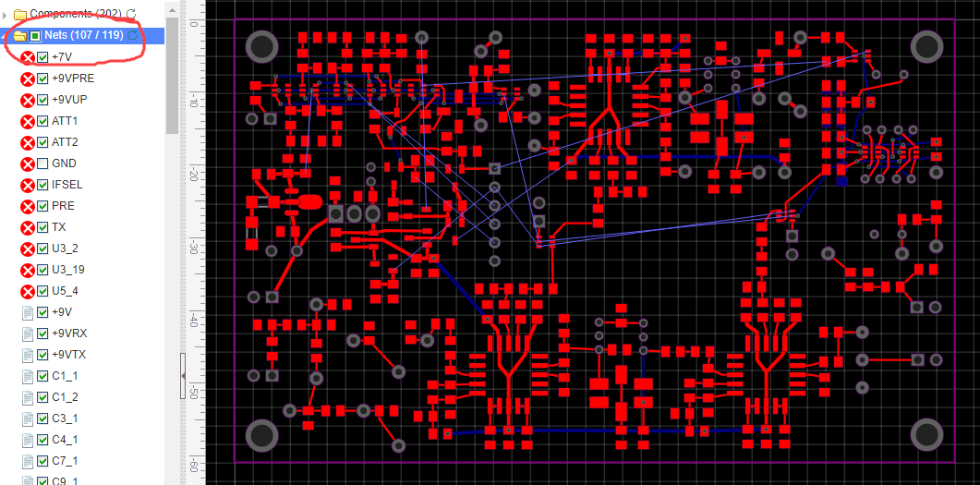Select the Components (202) folder

tap(74, 14)
